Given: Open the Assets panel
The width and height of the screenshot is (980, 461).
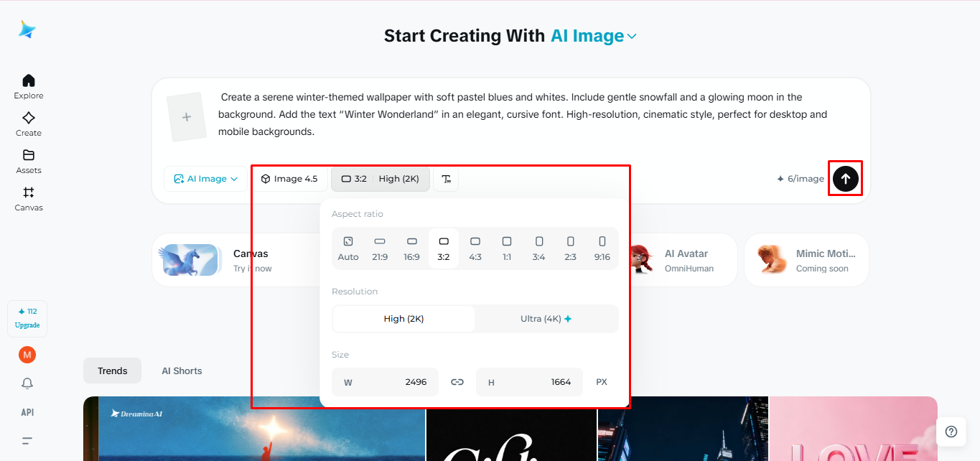Looking at the screenshot, I should (28, 162).
